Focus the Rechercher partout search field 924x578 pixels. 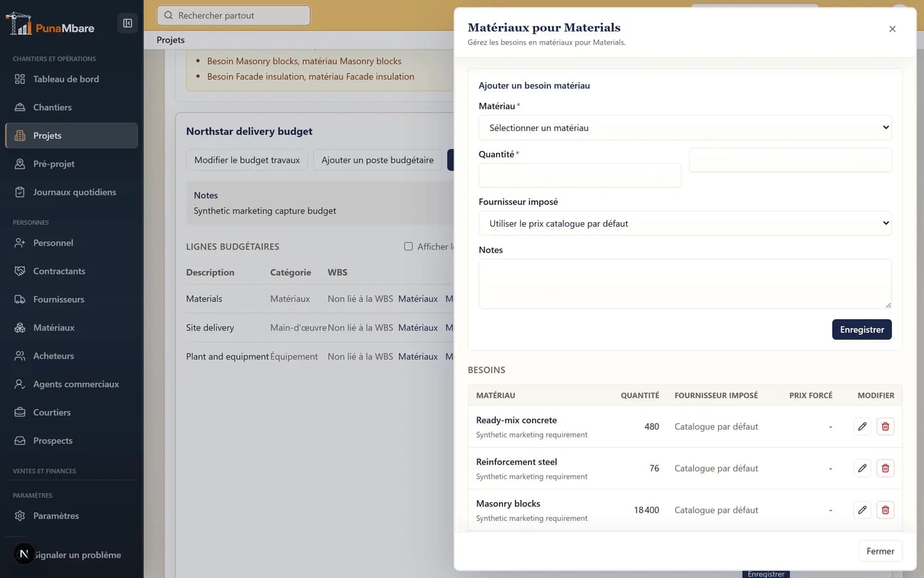[x=234, y=15]
